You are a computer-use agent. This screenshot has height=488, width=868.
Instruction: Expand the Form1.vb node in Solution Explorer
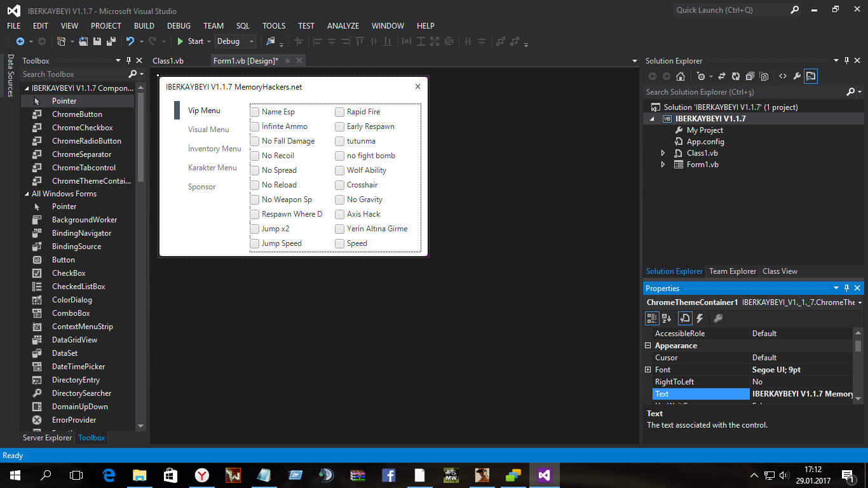coord(663,165)
